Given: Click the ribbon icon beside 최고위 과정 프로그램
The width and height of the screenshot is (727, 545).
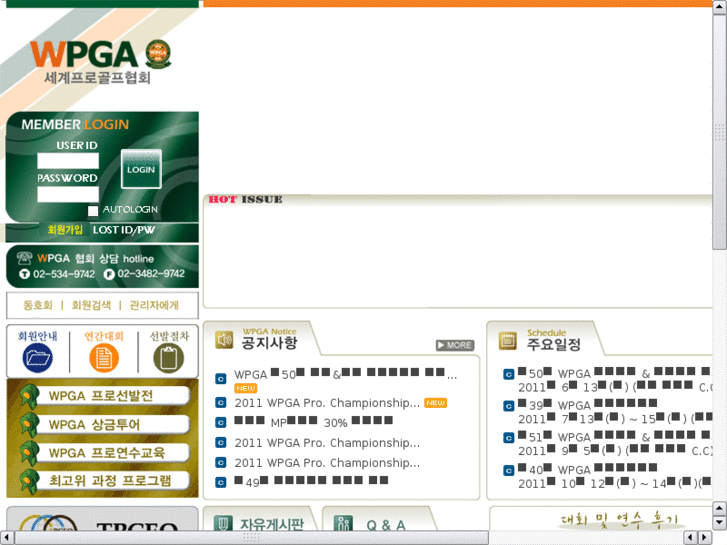Looking at the screenshot, I should (x=29, y=481).
